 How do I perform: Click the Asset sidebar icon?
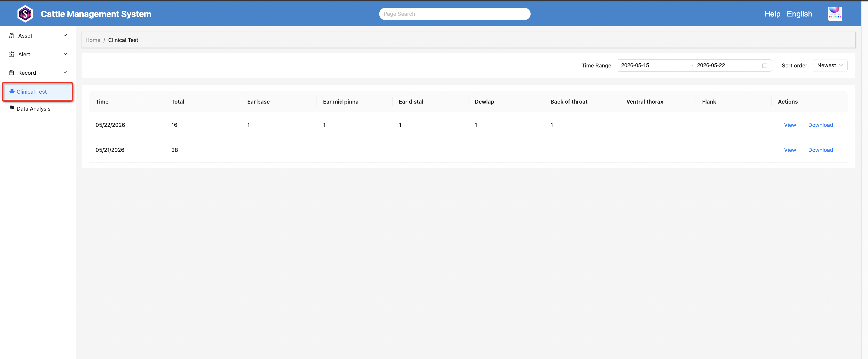pyautogui.click(x=12, y=36)
